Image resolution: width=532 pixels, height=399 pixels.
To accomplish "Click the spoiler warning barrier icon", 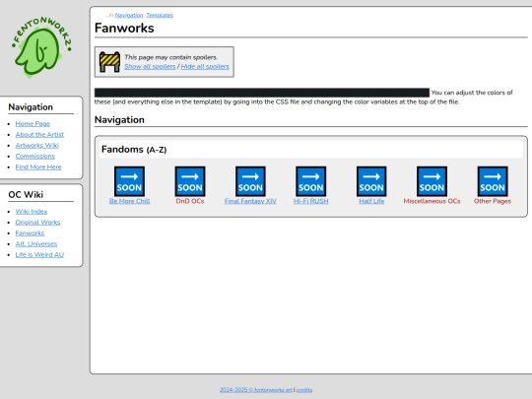I will [109, 62].
